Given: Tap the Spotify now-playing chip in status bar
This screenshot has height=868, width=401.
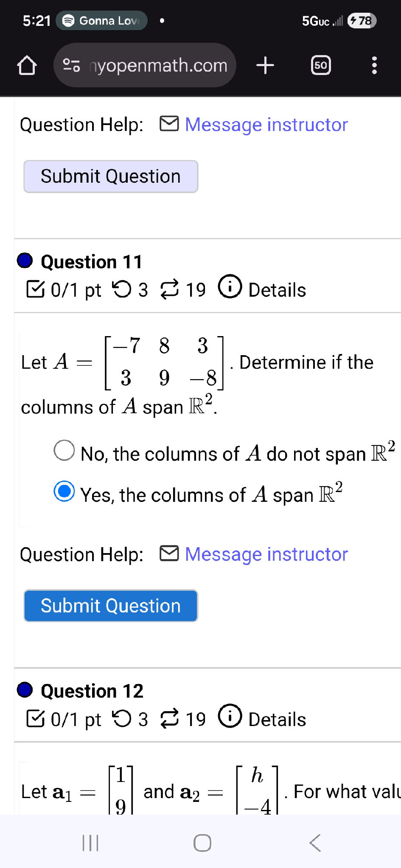Looking at the screenshot, I should tap(104, 20).
